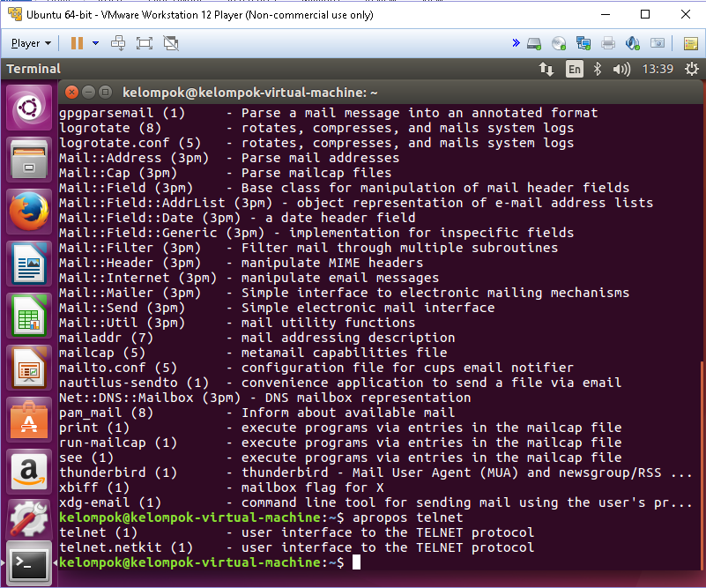
Task: Click the sound card device icon
Action: tap(633, 44)
